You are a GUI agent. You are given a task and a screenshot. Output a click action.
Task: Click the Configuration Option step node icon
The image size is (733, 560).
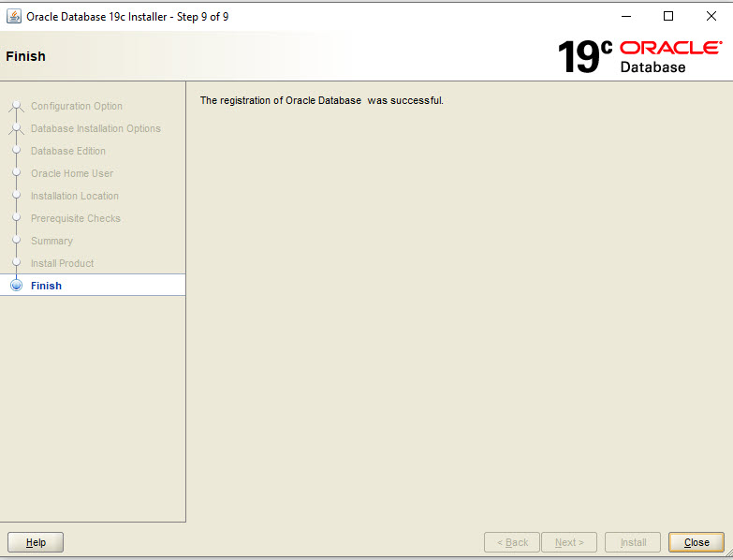tap(16, 106)
